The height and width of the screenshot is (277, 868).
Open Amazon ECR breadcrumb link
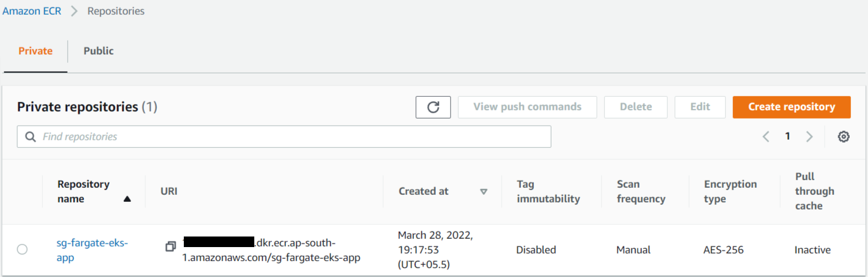pos(32,11)
